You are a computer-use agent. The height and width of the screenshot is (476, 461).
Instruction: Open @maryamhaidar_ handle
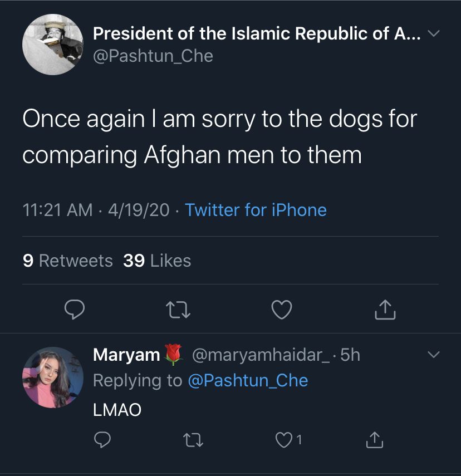pos(261,355)
